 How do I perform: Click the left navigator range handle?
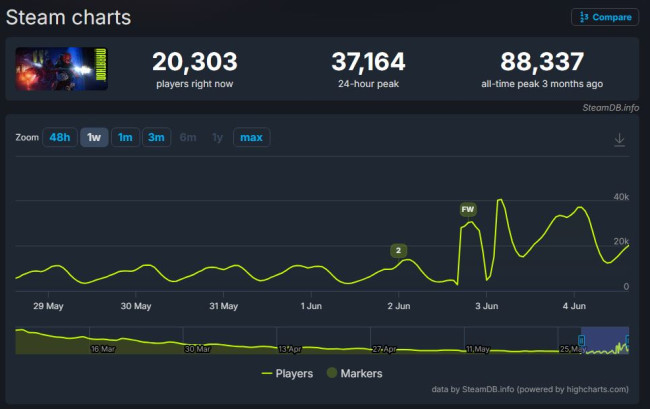pyautogui.click(x=581, y=341)
